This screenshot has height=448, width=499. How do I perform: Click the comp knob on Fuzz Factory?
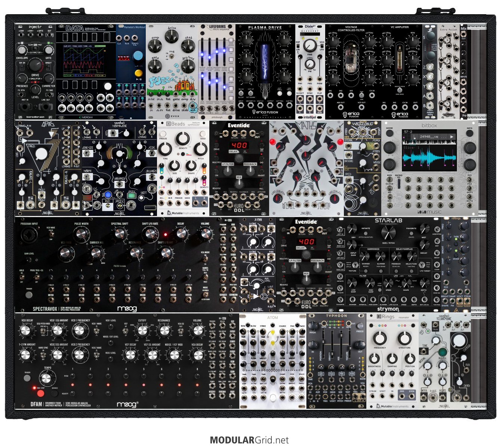pyautogui.click(x=155, y=46)
